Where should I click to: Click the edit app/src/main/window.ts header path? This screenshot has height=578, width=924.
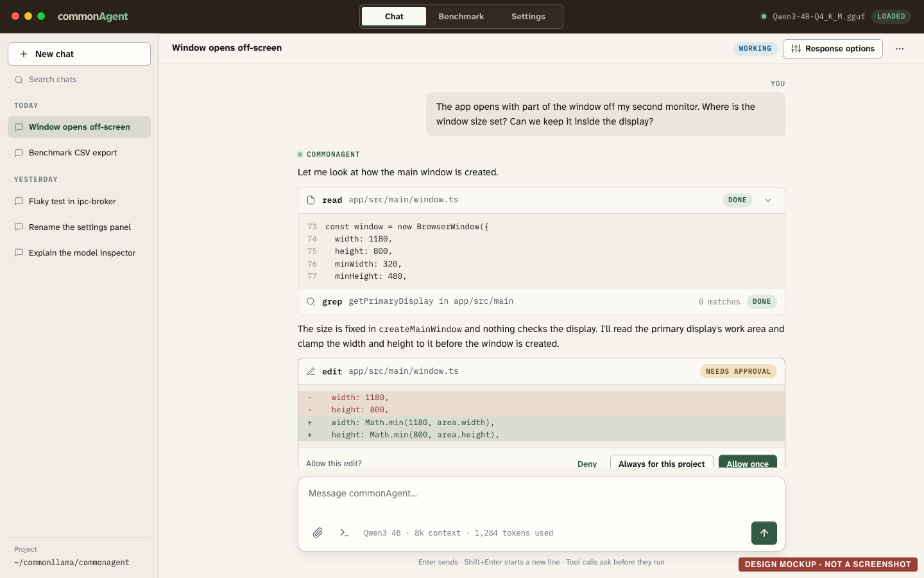[404, 371]
